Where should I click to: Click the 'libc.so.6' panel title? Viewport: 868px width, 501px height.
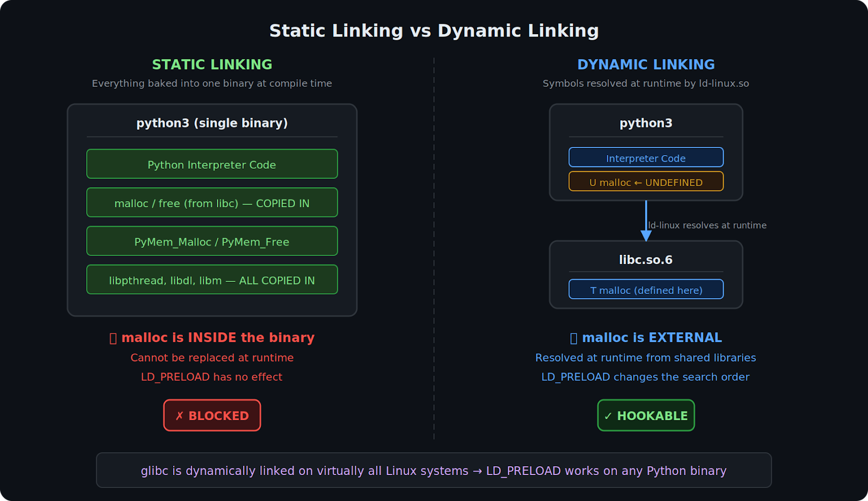tap(646, 260)
